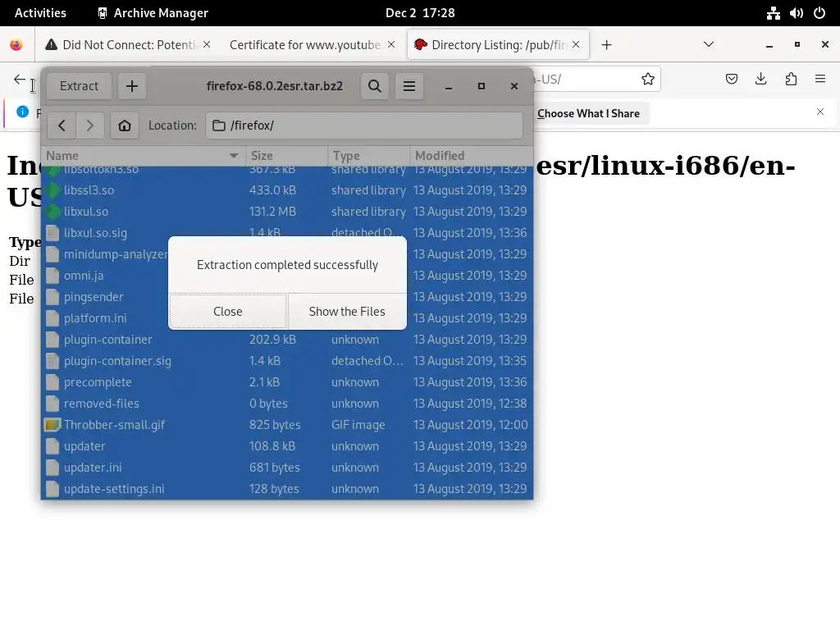The image size is (840, 630).
Task: Dismiss the Firefox notification bar
Action: coord(820,112)
